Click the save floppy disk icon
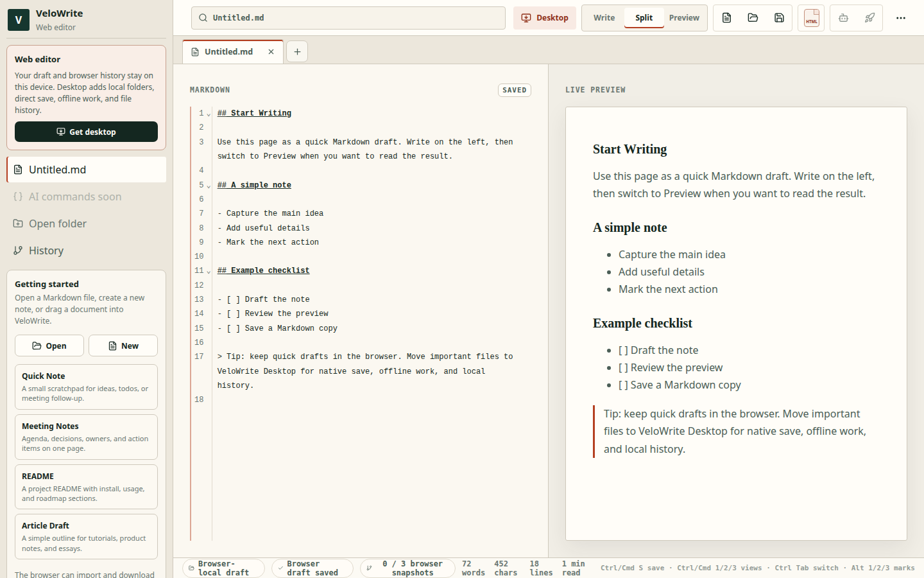The height and width of the screenshot is (578, 924). pos(779,18)
